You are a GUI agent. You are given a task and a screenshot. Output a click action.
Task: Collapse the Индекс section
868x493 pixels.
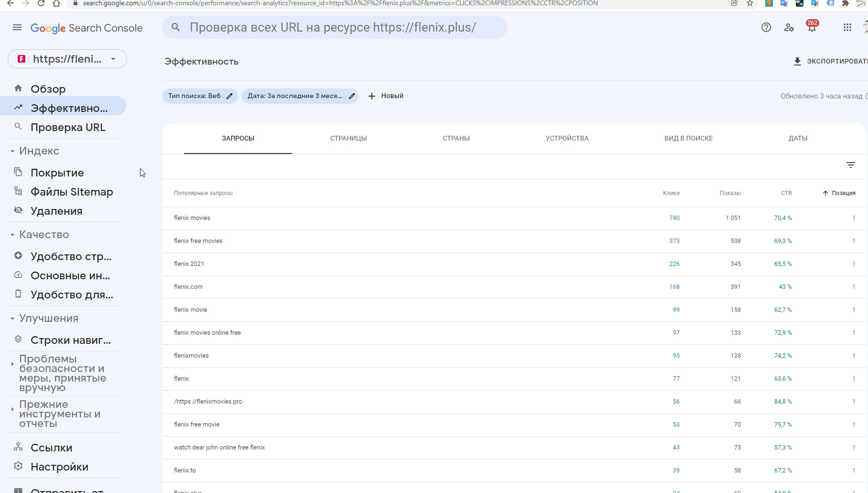(12, 151)
